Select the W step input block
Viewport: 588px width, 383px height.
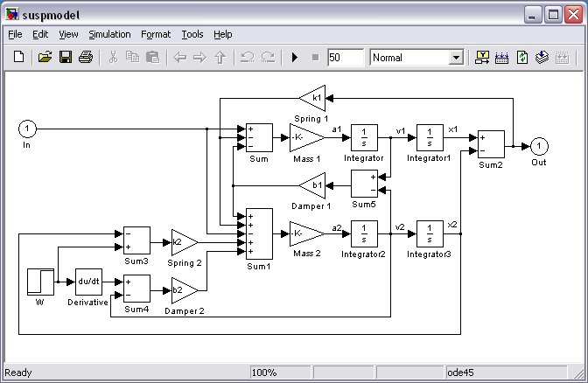40,282
